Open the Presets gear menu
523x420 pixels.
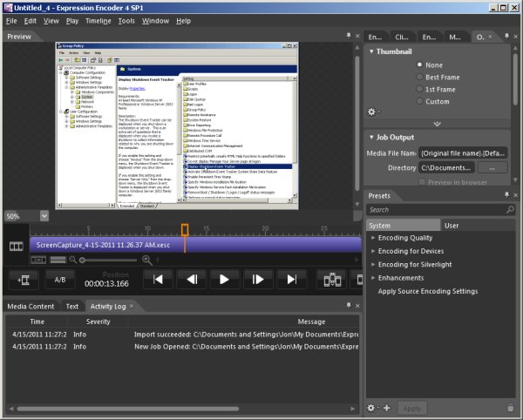[372, 408]
